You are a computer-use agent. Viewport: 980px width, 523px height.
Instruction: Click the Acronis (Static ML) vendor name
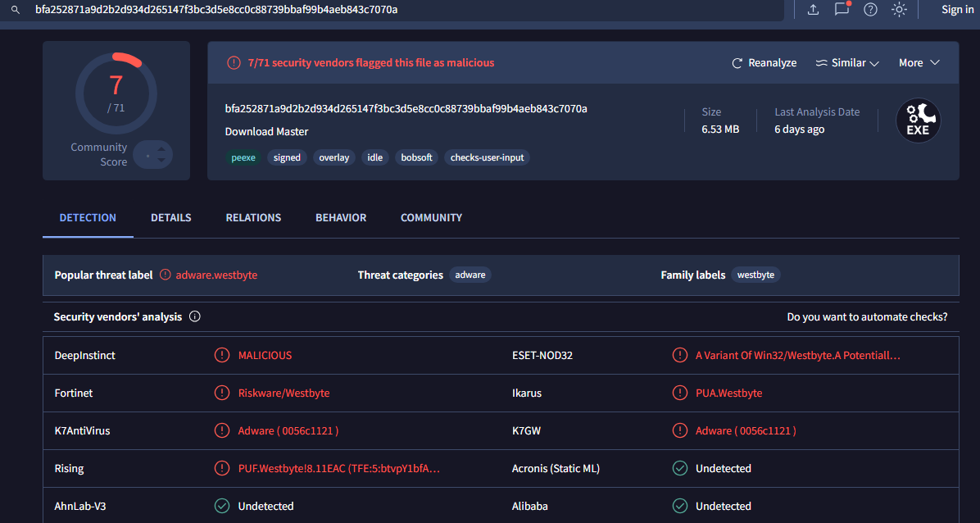click(x=556, y=468)
